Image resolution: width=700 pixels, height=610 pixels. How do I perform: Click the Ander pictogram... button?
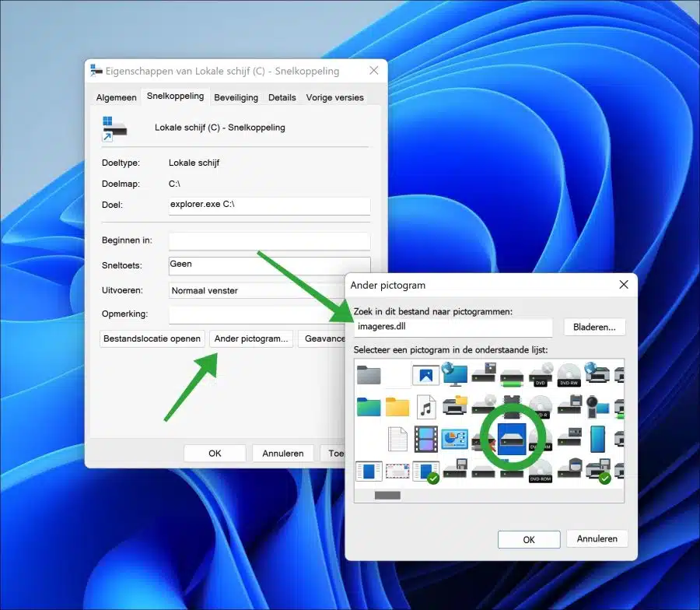251,338
